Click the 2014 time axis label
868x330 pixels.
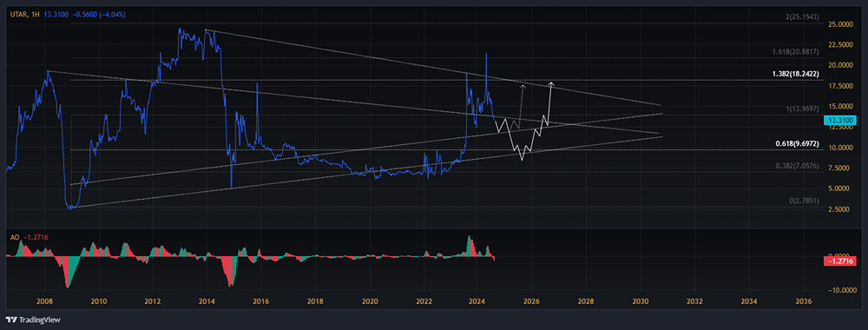207,301
